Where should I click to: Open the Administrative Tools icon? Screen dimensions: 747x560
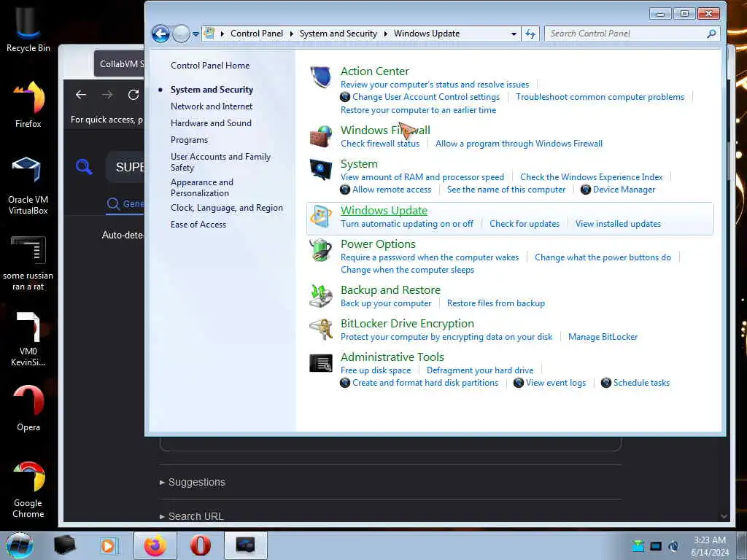click(321, 363)
